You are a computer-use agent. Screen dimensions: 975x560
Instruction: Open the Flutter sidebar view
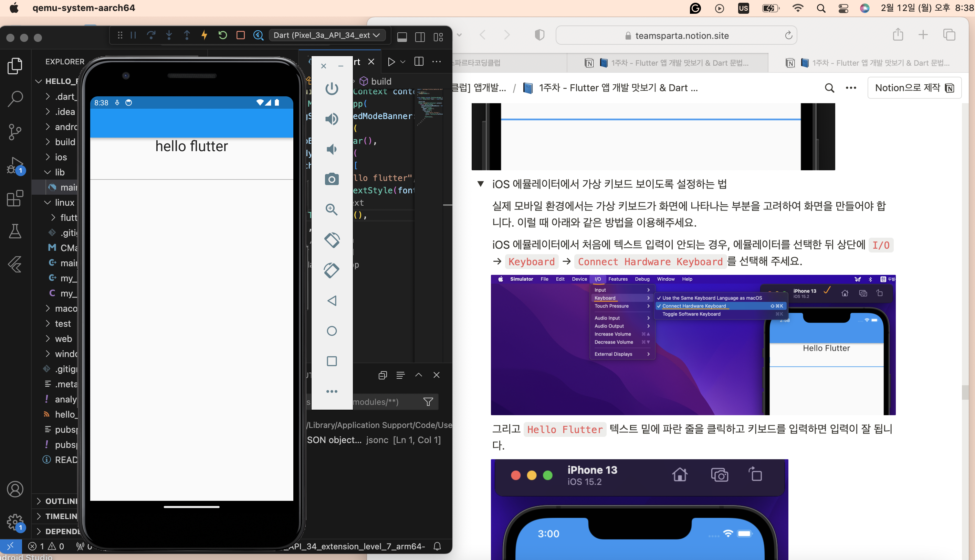point(15,264)
